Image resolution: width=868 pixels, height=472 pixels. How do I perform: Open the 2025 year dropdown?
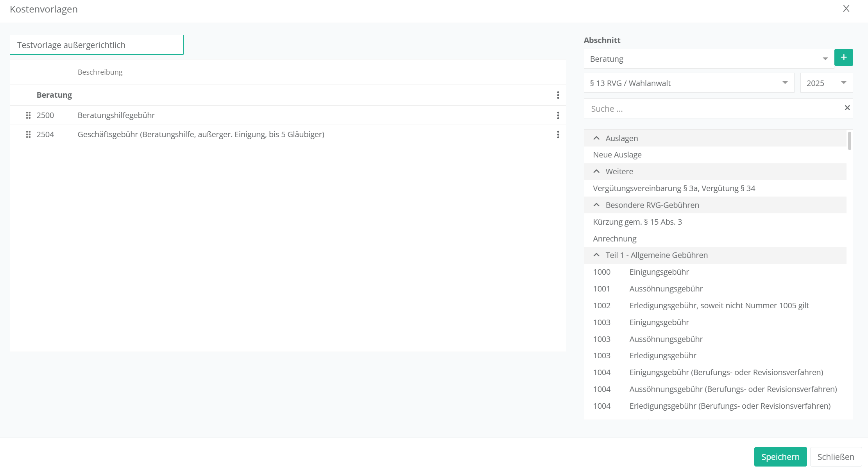point(826,83)
